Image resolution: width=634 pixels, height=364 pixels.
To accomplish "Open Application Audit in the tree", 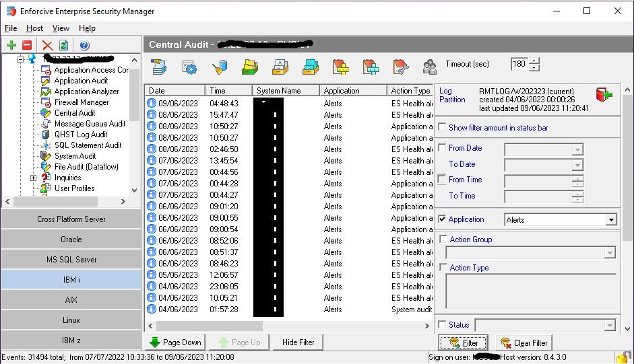I will pos(81,81).
